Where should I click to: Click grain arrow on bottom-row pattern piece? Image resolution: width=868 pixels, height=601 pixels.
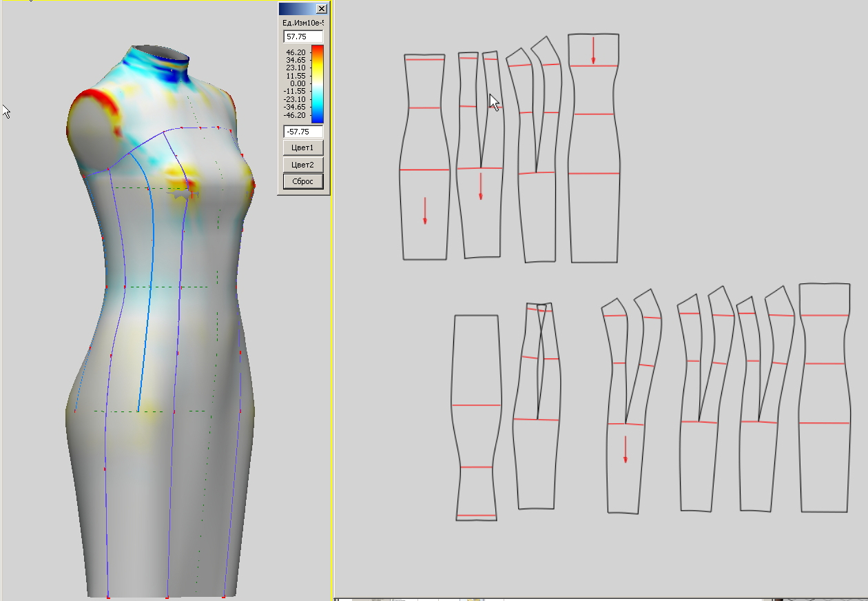626,449
